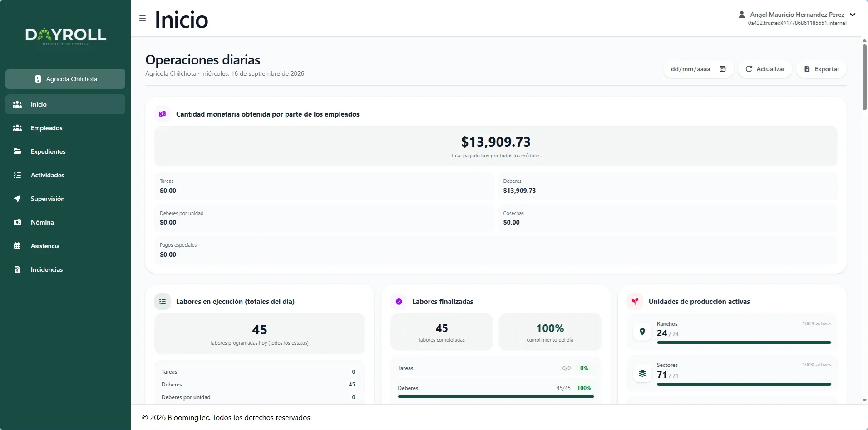This screenshot has width=868, height=430.
Task: Open the calendar picker icon in date field
Action: click(x=723, y=69)
